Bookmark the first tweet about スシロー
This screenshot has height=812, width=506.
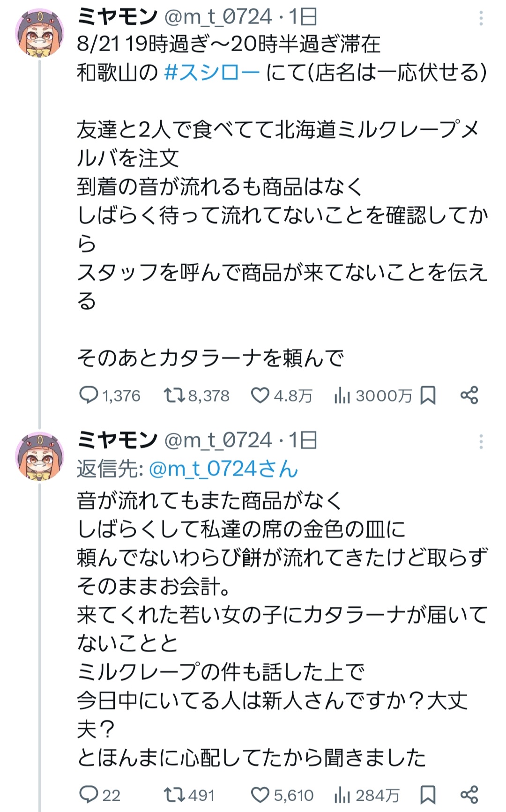428,395
